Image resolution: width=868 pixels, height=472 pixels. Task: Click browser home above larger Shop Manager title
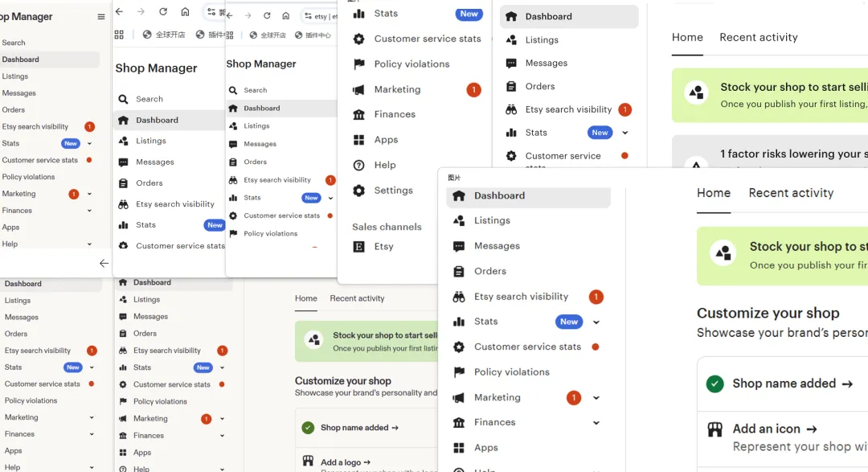pyautogui.click(x=185, y=11)
